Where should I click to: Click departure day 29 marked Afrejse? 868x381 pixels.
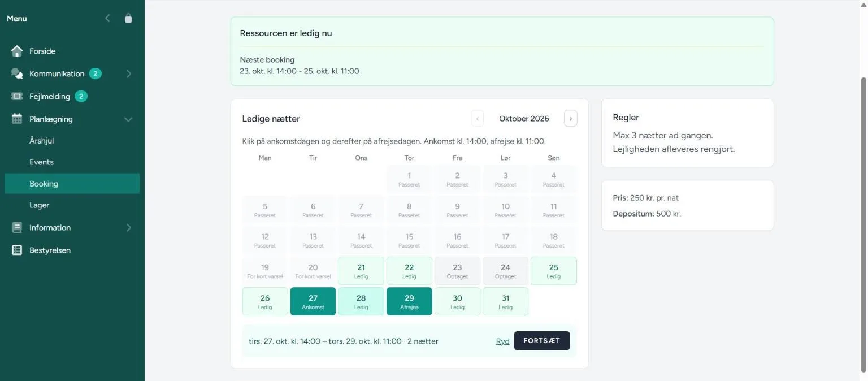click(409, 301)
